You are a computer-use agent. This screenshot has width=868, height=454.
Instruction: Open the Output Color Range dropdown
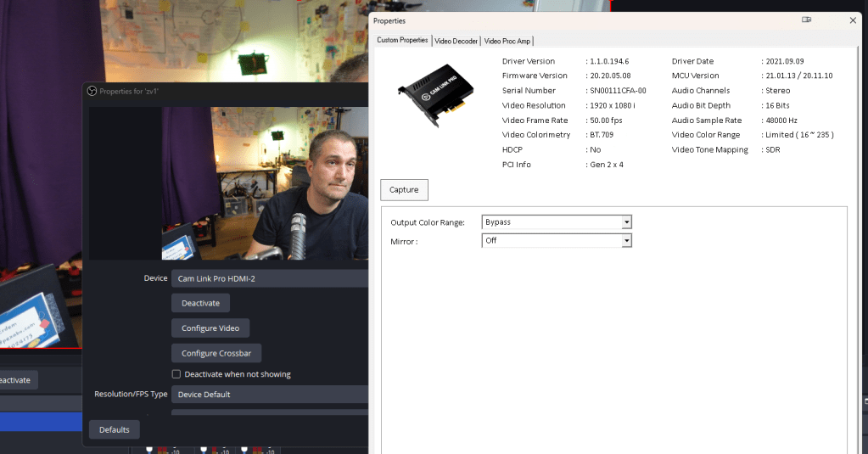coord(557,222)
